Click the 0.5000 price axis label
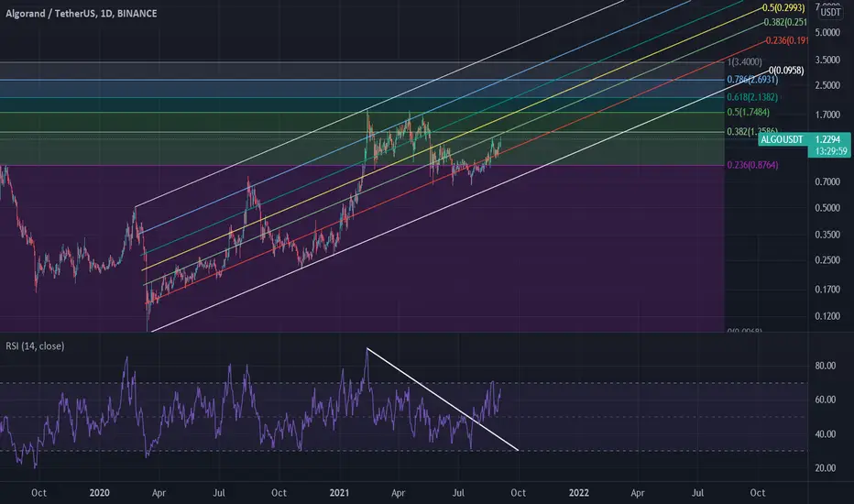This screenshot has width=854, height=504. (827, 208)
